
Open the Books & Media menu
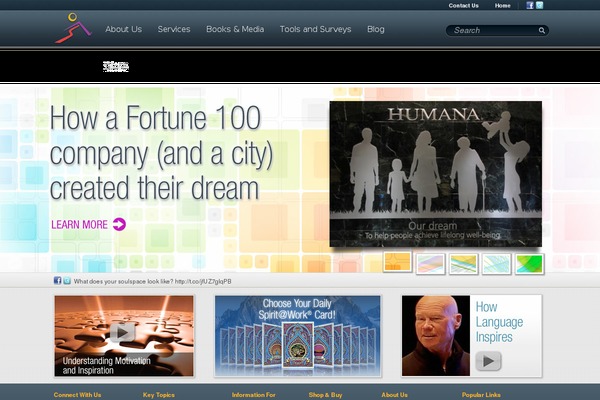click(x=235, y=29)
